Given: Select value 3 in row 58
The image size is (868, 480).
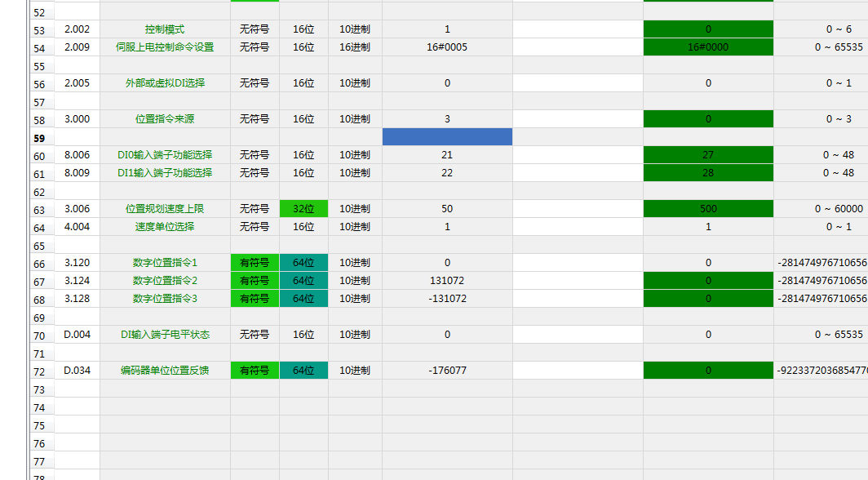Looking at the screenshot, I should coord(447,119).
